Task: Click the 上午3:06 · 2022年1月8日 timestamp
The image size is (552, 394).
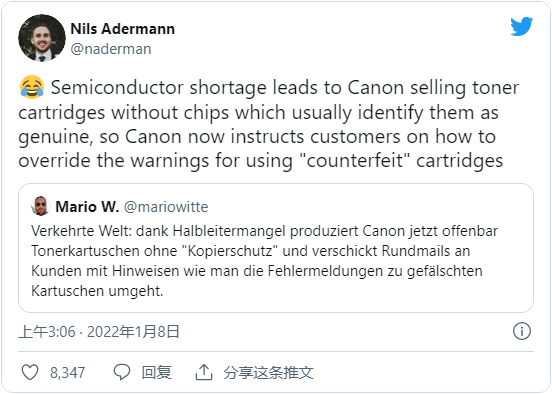Action: tap(99, 332)
